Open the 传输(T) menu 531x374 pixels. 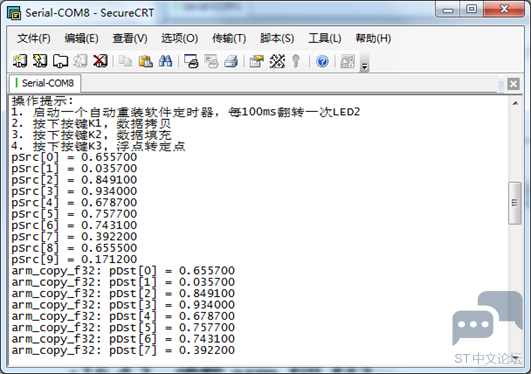coord(229,38)
